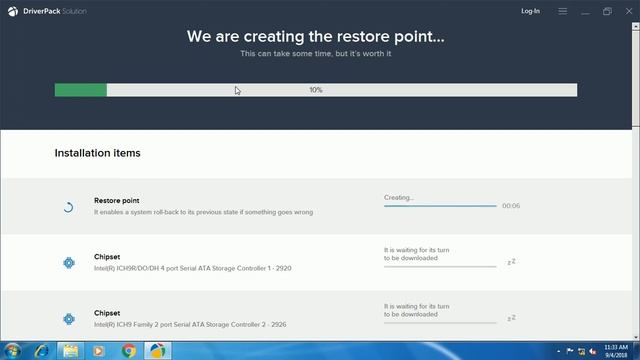
Task: Click the 00:06 elapsed time value
Action: click(x=511, y=206)
